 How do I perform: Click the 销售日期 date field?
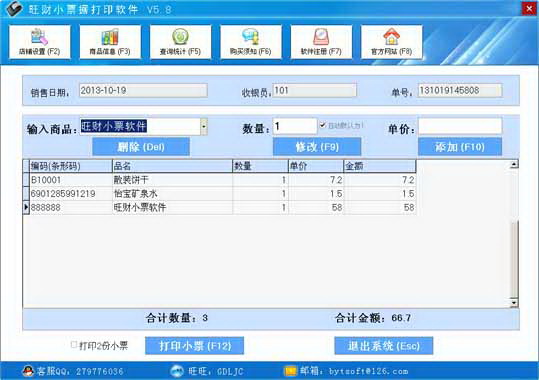tap(143, 90)
